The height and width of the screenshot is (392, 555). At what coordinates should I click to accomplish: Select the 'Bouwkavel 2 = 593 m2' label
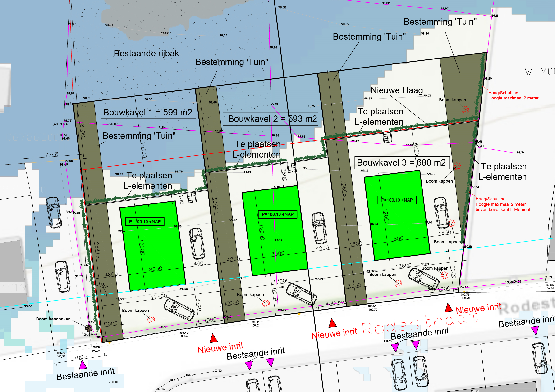(270, 119)
